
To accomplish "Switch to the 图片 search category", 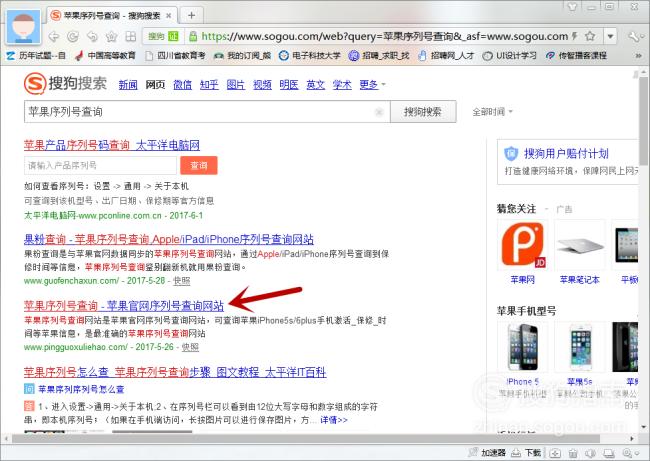I will [x=235, y=85].
